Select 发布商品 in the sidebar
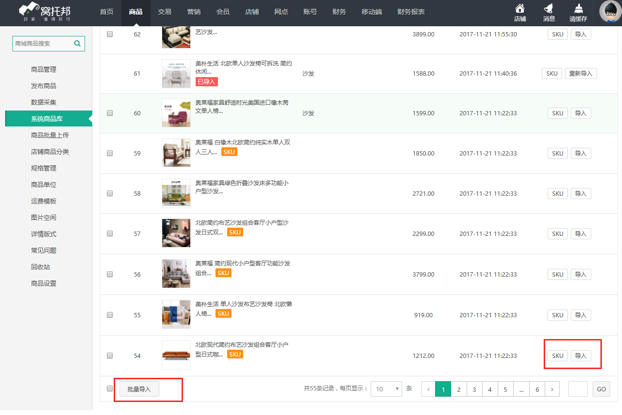Image resolution: width=622 pixels, height=415 pixels. (44, 86)
